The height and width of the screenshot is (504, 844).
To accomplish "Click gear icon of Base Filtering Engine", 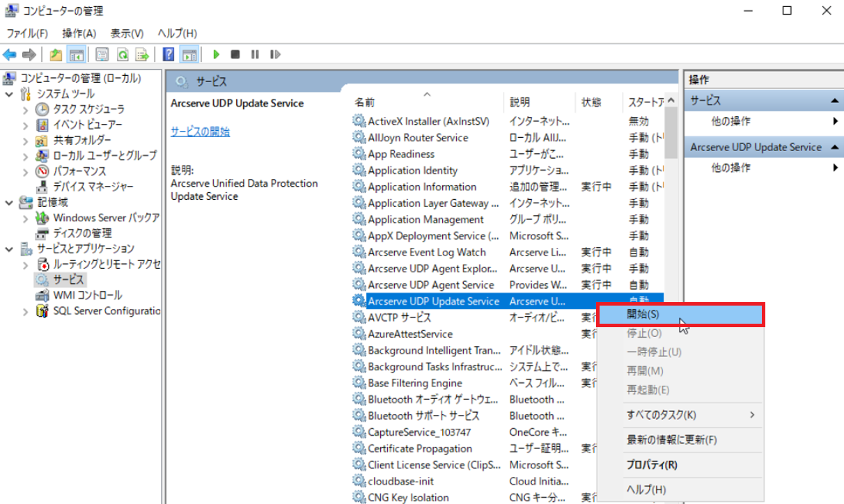I will [359, 383].
